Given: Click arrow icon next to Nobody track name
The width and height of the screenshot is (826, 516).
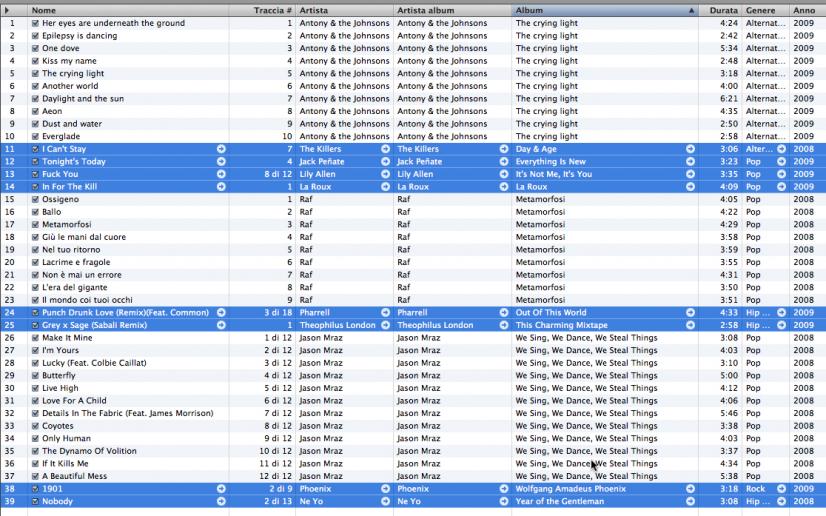Looking at the screenshot, I should [221, 502].
